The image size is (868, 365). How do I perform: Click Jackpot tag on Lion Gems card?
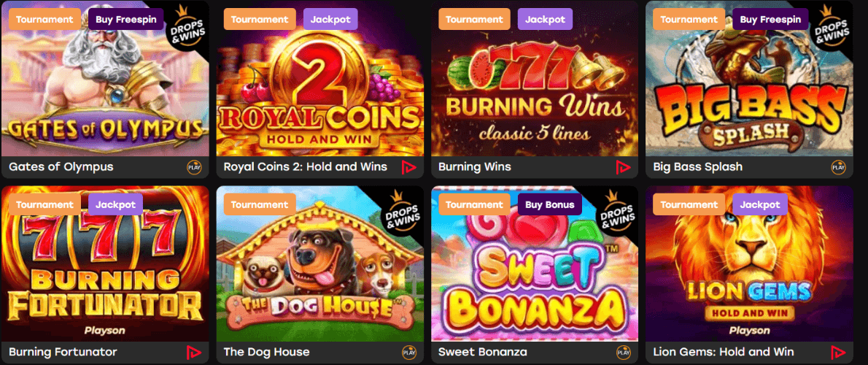760,204
